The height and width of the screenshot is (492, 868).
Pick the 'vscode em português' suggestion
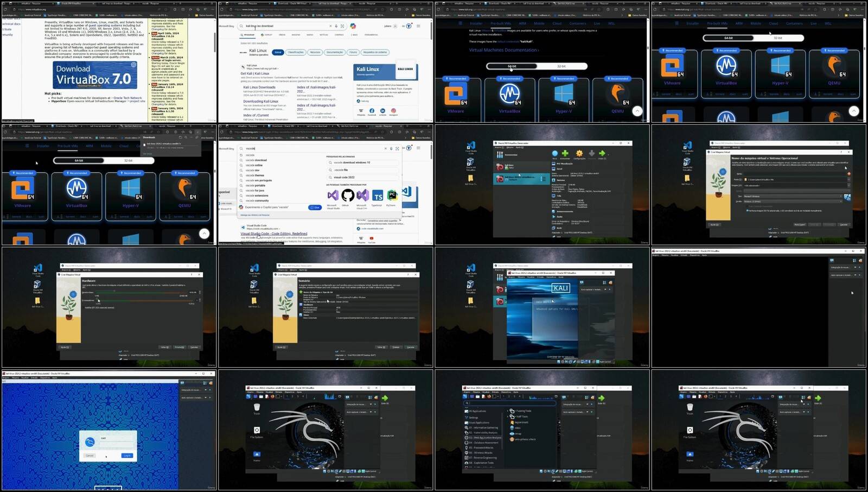(259, 180)
